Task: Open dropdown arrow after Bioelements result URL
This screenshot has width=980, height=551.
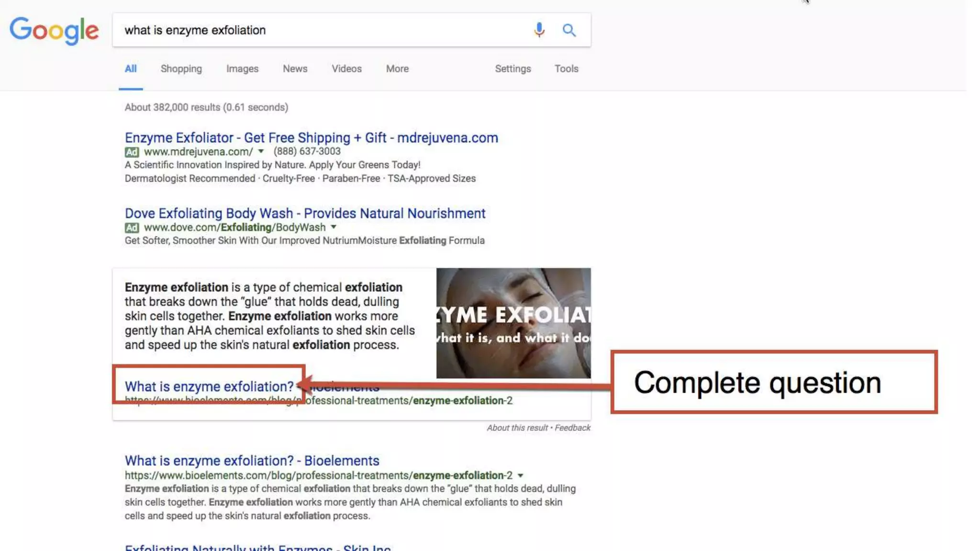Action: click(x=520, y=475)
